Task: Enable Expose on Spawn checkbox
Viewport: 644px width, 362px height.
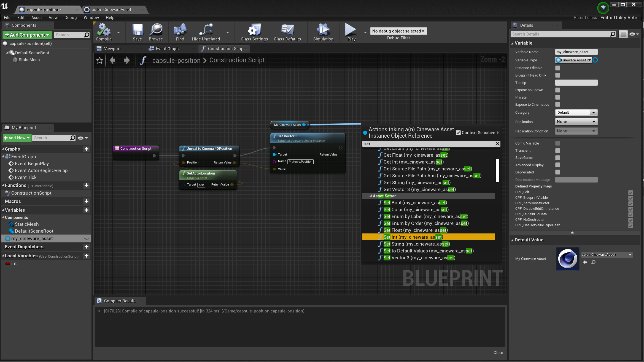Action: pyautogui.click(x=558, y=90)
